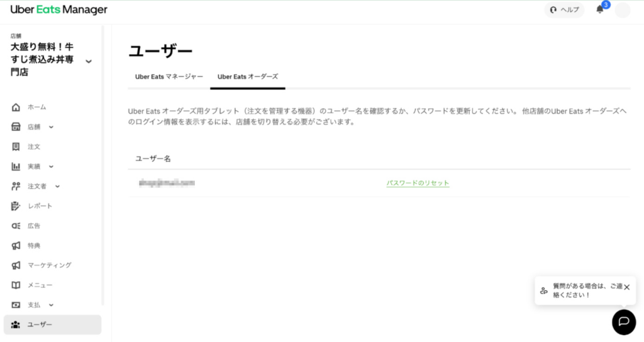Select the Uber Eats オーダーズ tab
Screen dimensions: 644x342
pos(248,77)
